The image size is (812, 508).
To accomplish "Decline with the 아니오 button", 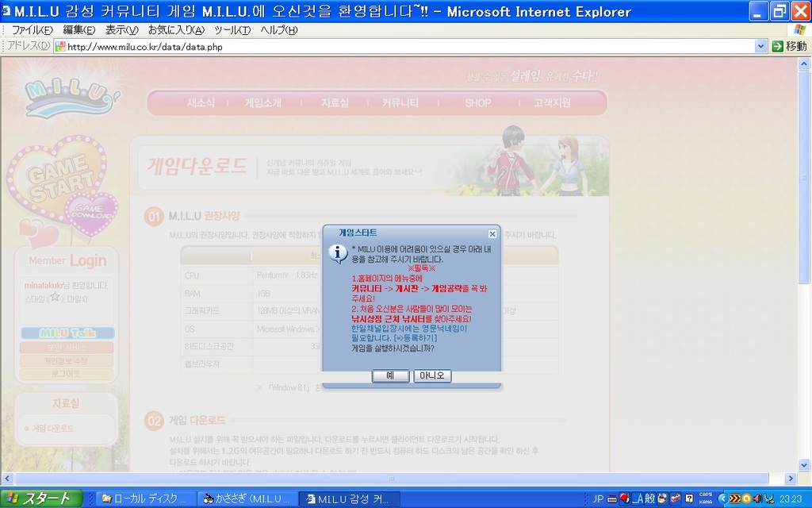I will [x=432, y=375].
